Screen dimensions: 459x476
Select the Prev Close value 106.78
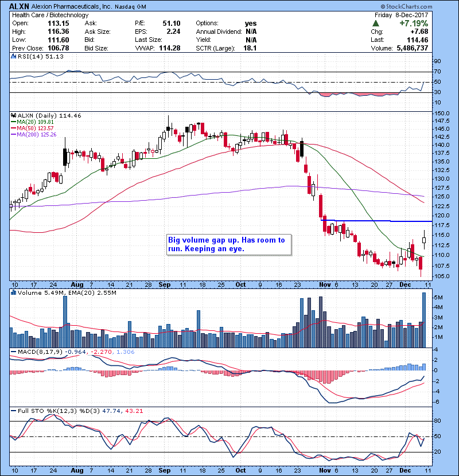coord(59,48)
